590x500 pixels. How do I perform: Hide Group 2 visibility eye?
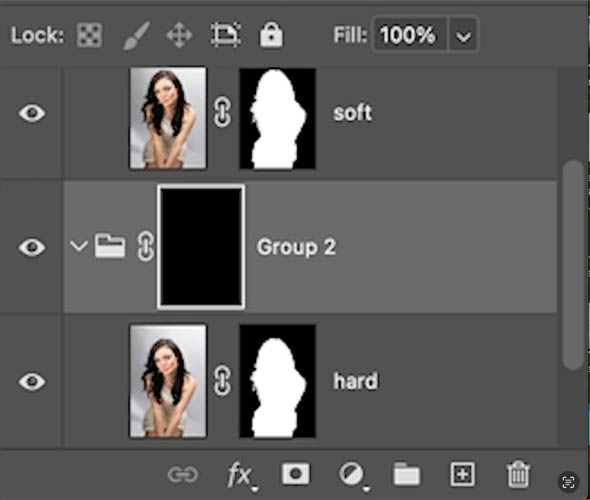32,247
